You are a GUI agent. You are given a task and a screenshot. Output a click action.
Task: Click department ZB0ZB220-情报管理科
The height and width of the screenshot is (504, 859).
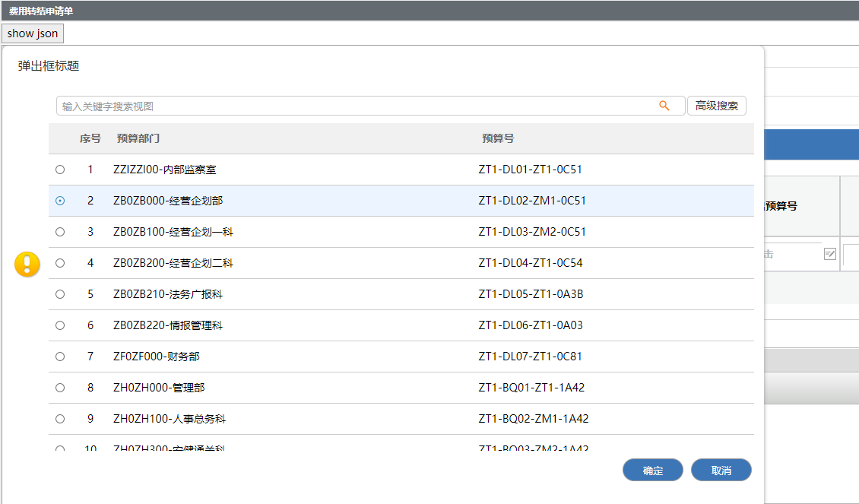168,325
